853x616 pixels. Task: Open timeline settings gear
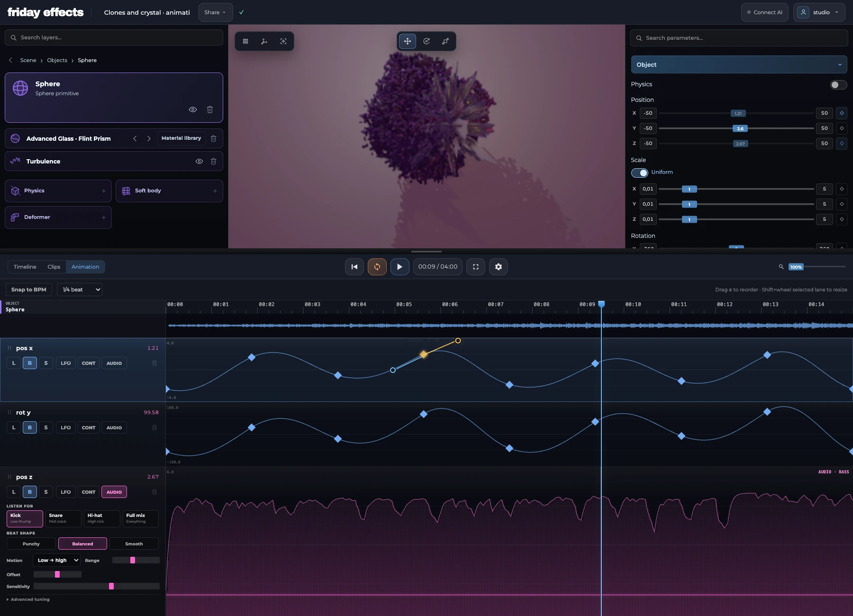coord(499,267)
